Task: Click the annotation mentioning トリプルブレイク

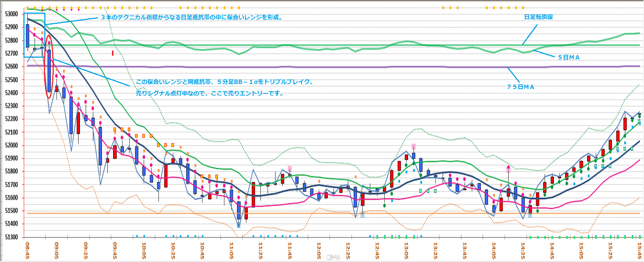Action: (225, 82)
